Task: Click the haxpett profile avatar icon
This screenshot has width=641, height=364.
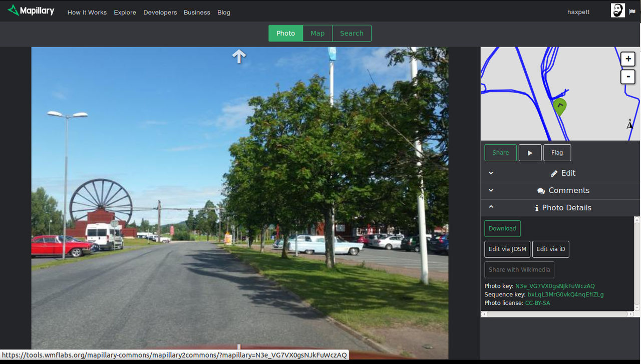Action: (x=617, y=10)
